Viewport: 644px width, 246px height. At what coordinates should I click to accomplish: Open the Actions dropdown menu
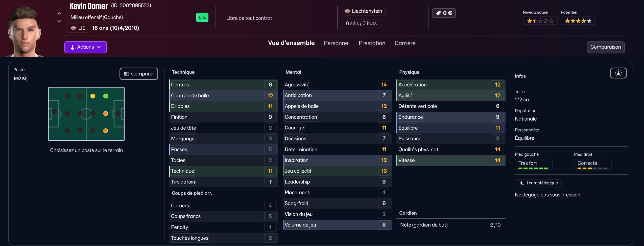(85, 47)
